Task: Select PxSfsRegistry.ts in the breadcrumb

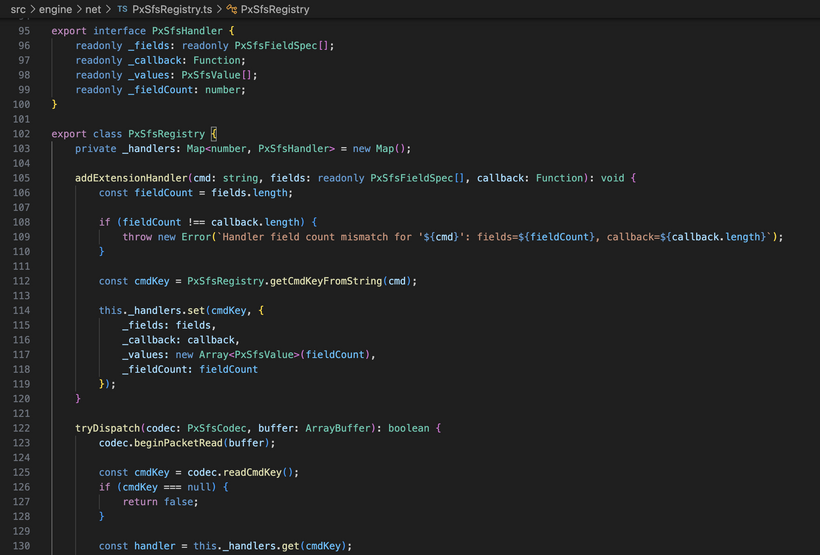Action: point(170,9)
